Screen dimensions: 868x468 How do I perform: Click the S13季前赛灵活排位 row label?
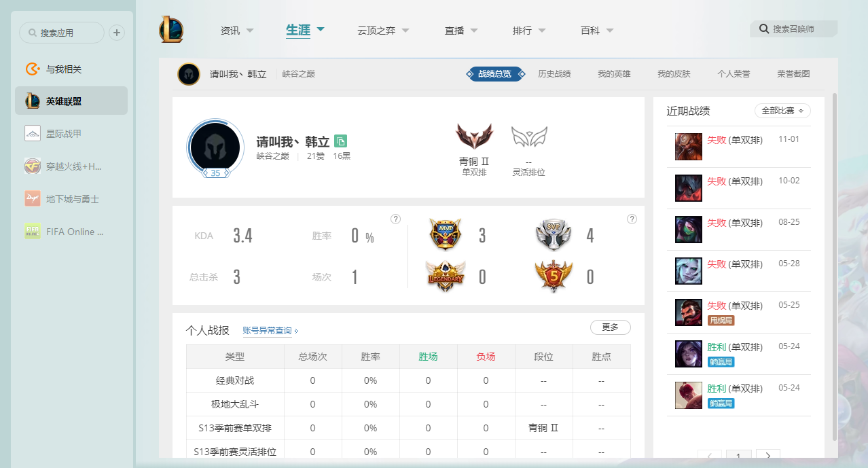click(235, 452)
